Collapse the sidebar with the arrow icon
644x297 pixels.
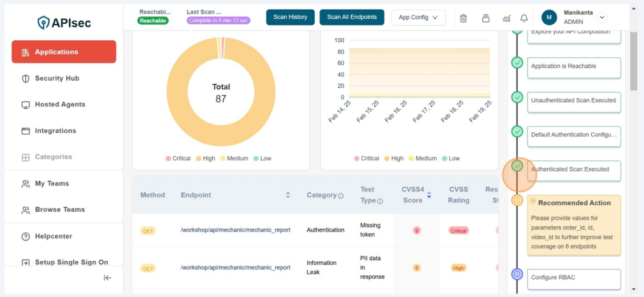pyautogui.click(x=108, y=277)
